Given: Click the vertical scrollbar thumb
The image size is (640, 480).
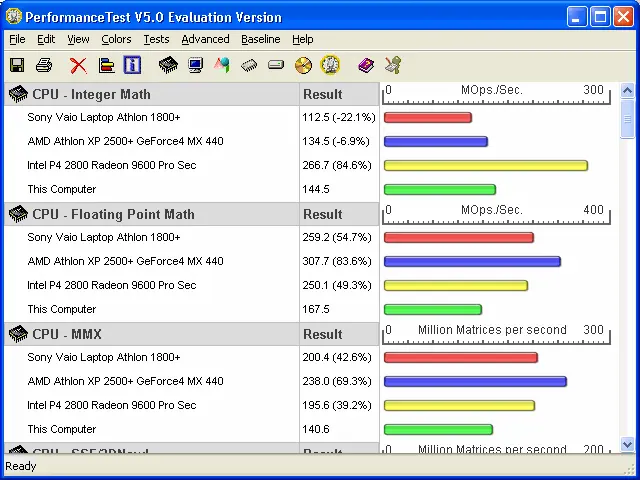Looking at the screenshot, I should 627,119.
